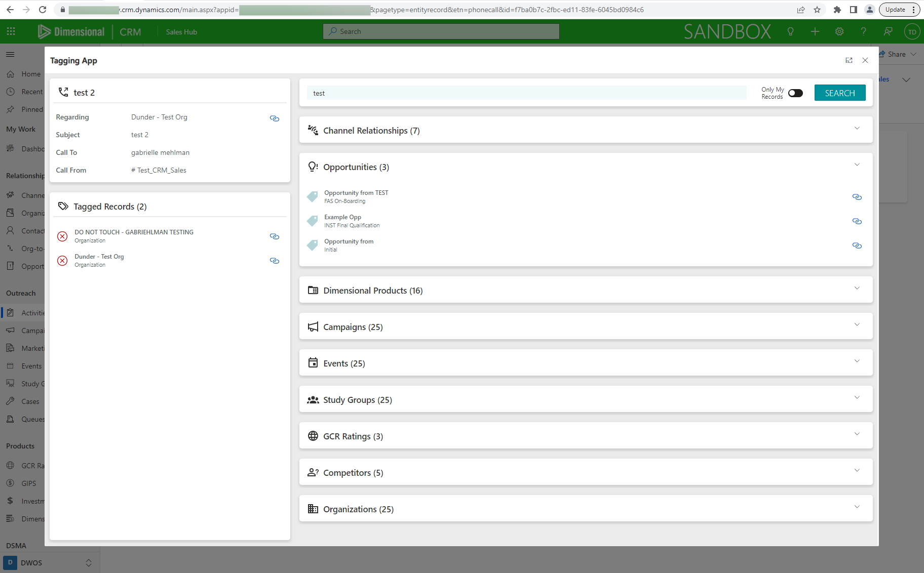Open the app launcher waffle icon
This screenshot has height=573, width=924.
tap(11, 31)
